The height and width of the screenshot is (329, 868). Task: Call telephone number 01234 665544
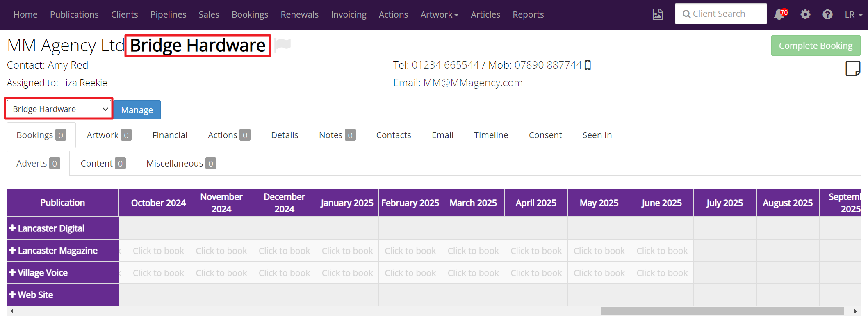[x=445, y=65]
